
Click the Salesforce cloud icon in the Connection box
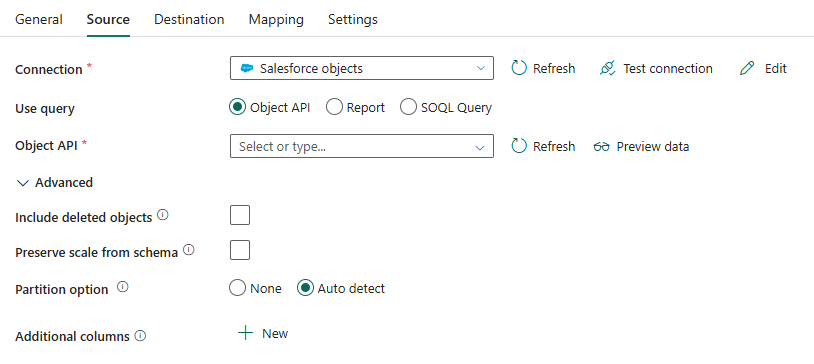pyautogui.click(x=247, y=69)
